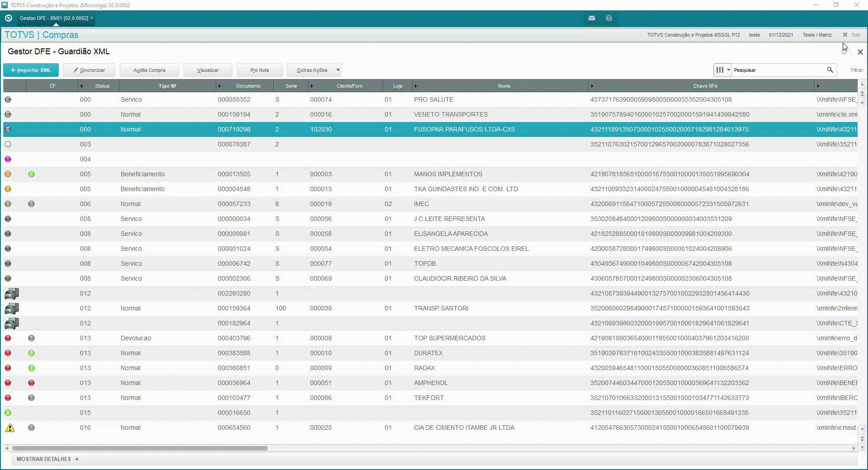Click the Sair exit link
Viewport: 868px width, 470px height.
pos(852,35)
